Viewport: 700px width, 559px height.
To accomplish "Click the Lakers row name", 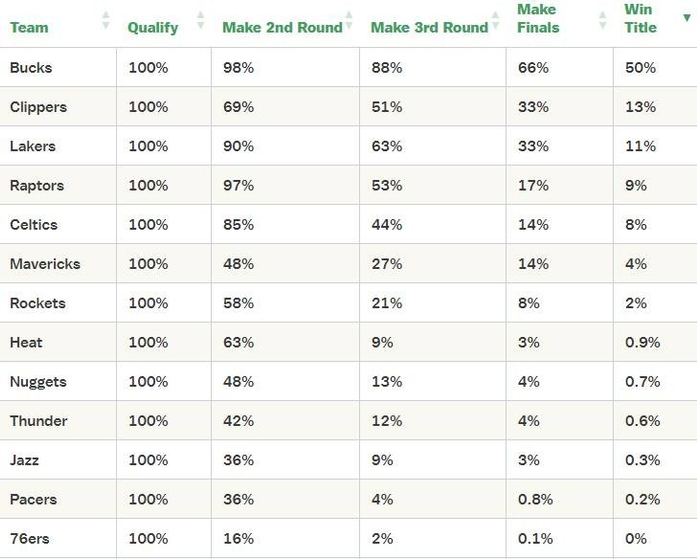I will point(33,146).
